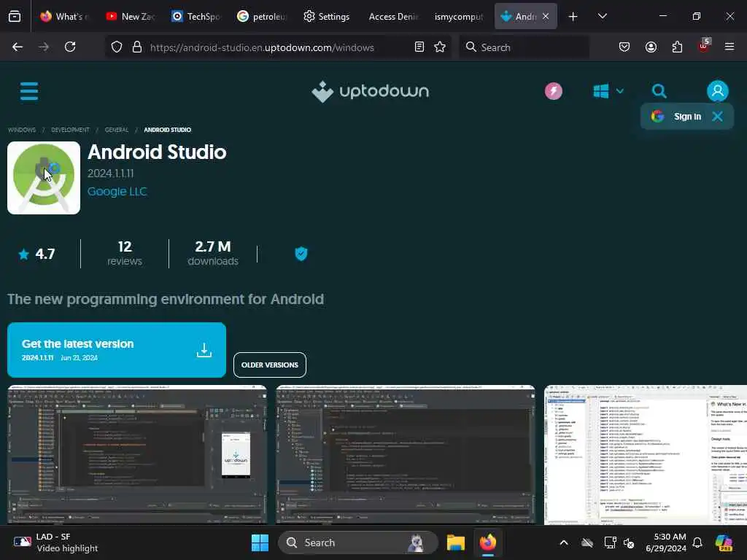Open the clock showing 5:30 AM
The height and width of the screenshot is (560, 747).
pos(666,542)
